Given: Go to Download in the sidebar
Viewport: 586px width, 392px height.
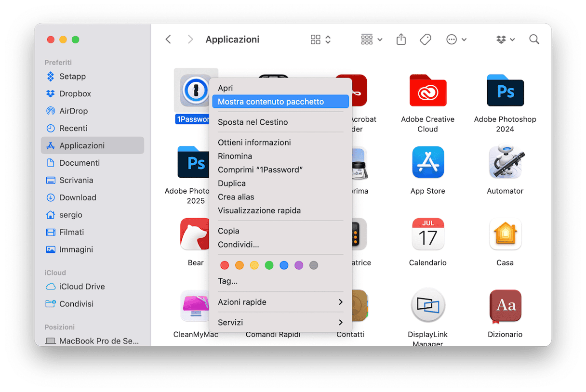Looking at the screenshot, I should [78, 197].
